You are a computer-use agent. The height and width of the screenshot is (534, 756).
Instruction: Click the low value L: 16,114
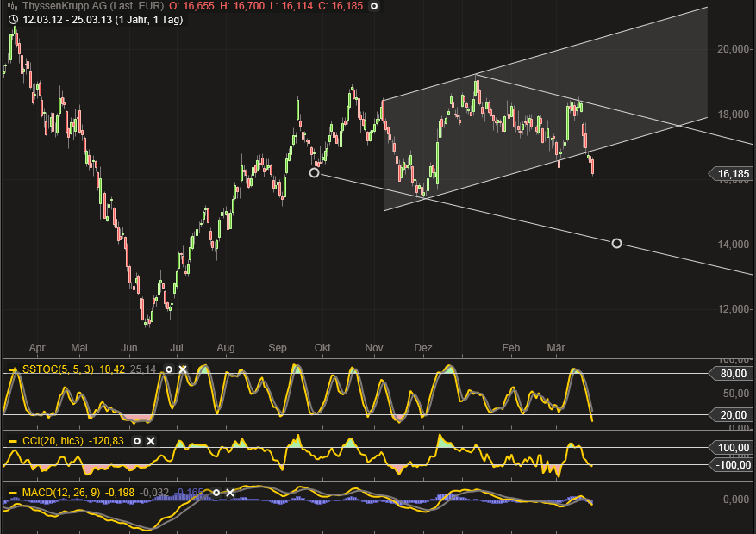click(291, 6)
